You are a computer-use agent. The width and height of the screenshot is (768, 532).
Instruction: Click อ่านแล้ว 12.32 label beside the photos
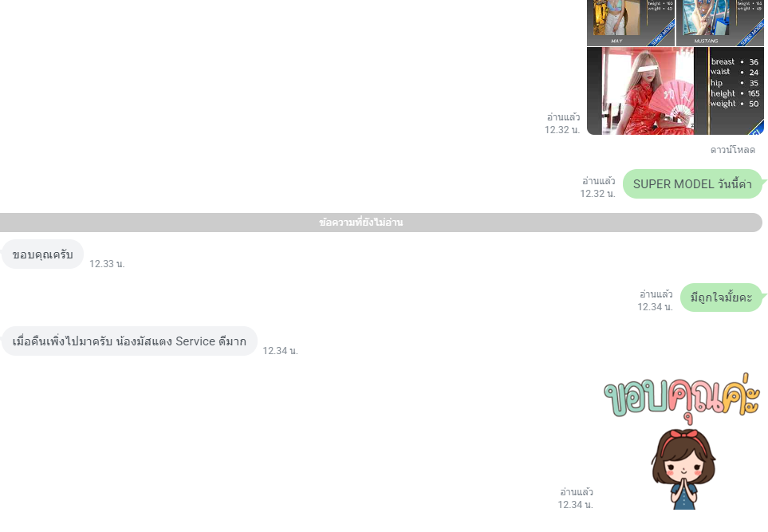point(562,124)
